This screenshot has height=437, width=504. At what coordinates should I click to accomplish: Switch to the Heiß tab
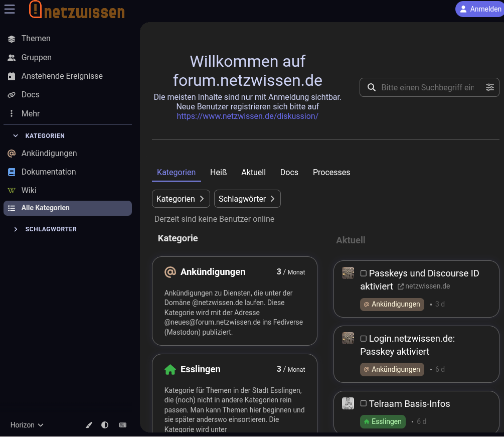click(218, 173)
